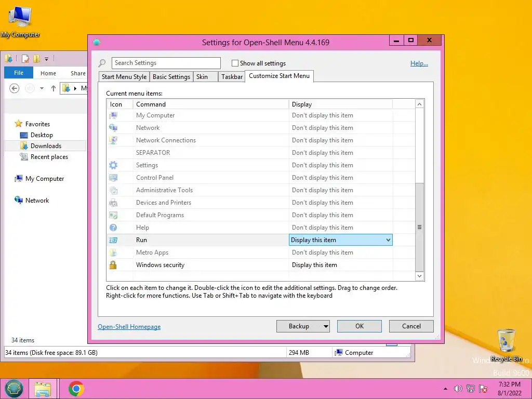Click Explorer's Up one level arrow
Image resolution: width=532 pixels, height=399 pixels.
(54, 88)
